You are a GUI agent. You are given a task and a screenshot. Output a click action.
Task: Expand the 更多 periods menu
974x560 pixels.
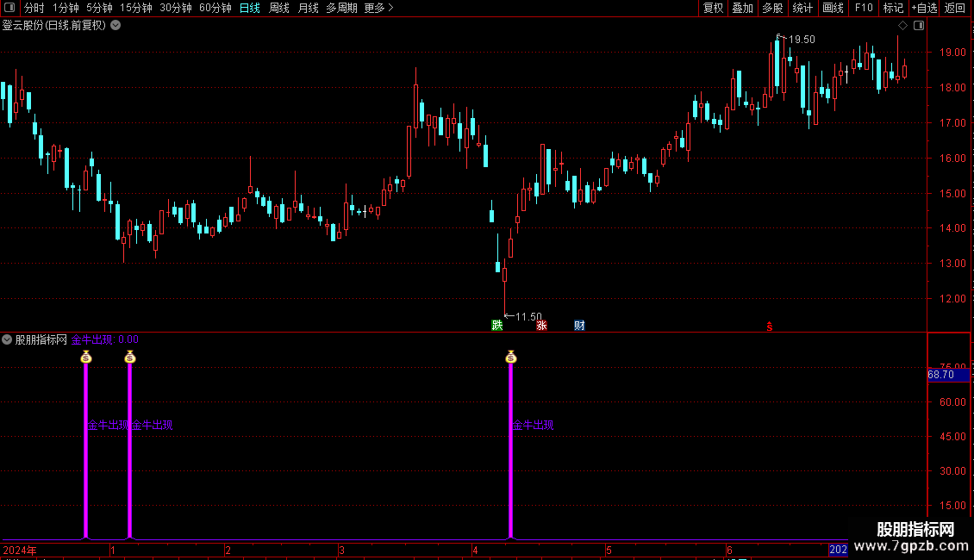point(379,8)
